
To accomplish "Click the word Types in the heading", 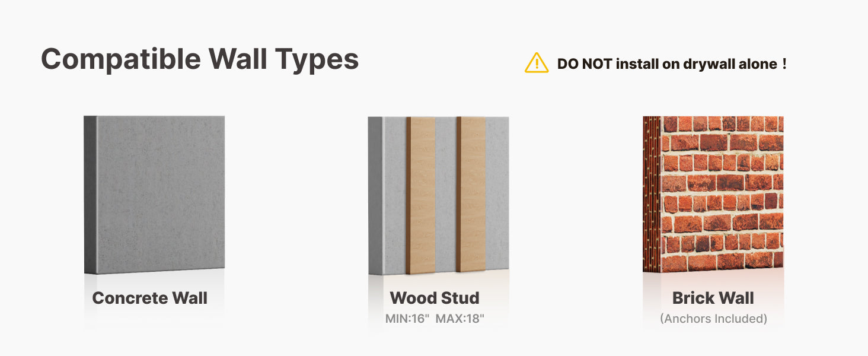I will (x=317, y=61).
